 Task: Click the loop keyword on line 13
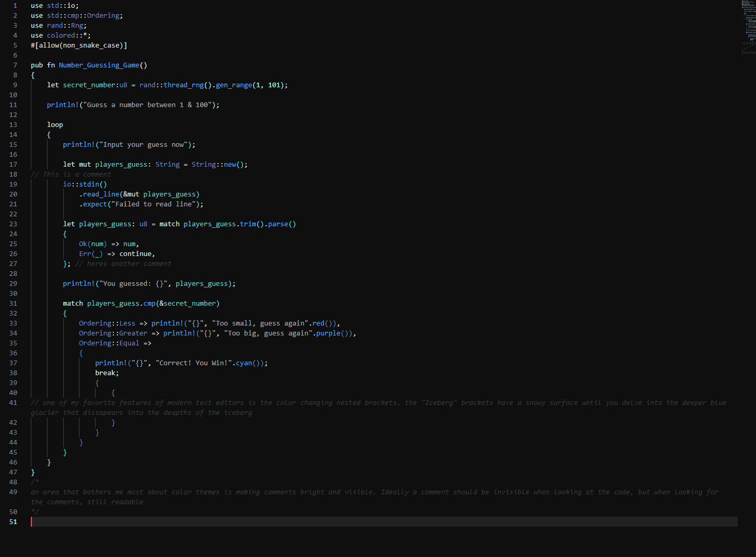tap(55, 124)
